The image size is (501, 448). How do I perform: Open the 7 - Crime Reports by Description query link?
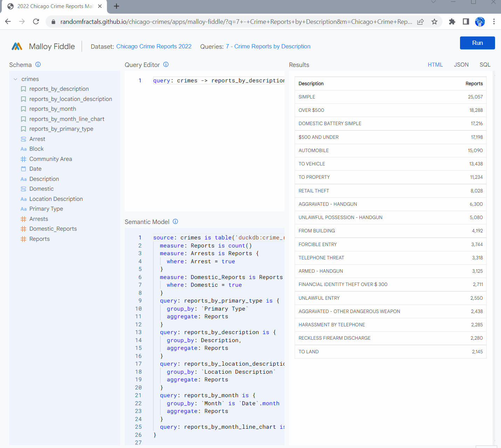point(268,46)
